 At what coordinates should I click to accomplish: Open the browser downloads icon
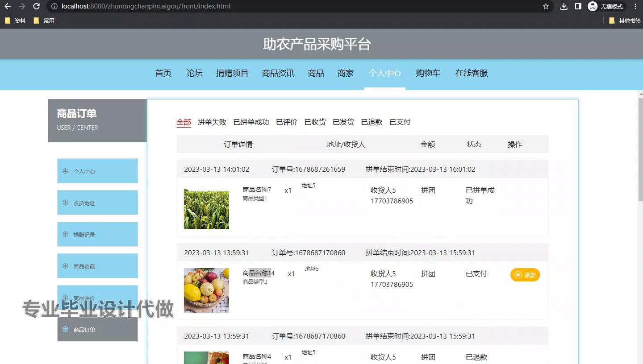click(x=564, y=6)
